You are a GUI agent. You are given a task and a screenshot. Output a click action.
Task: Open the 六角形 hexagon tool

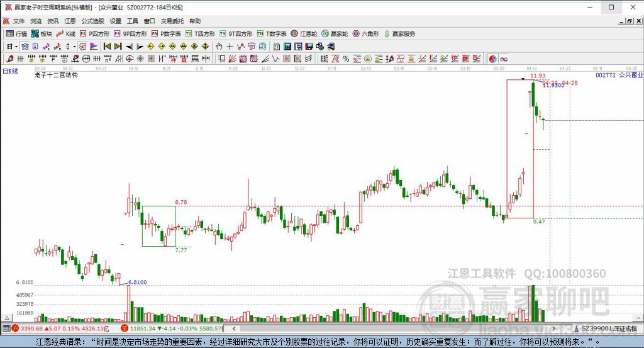365,34
